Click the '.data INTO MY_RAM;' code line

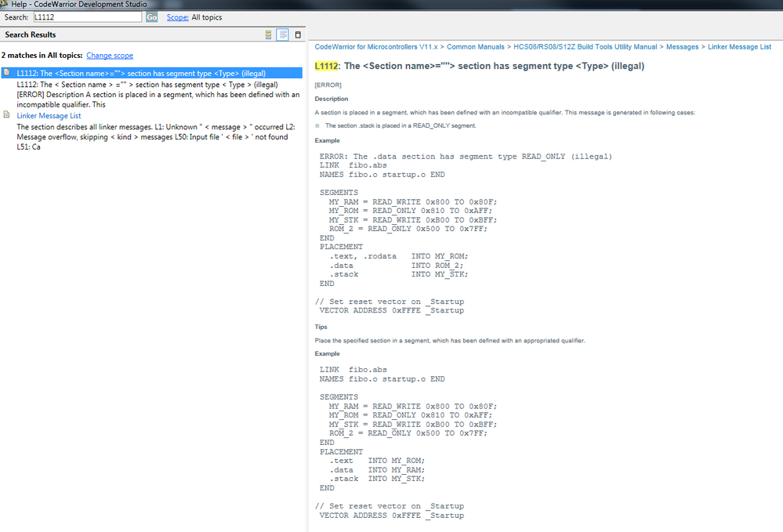click(x=377, y=470)
